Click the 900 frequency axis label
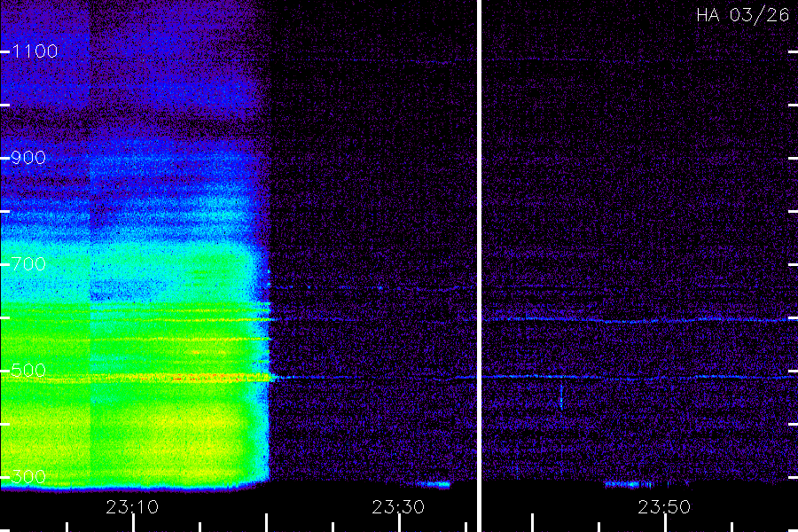This screenshot has width=798, height=532. [x=28, y=158]
